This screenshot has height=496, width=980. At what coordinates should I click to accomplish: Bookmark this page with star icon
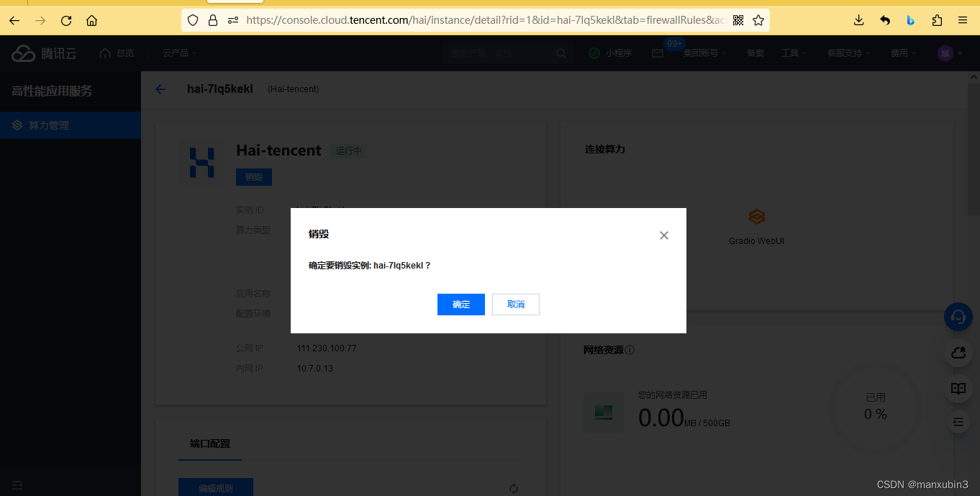(x=758, y=21)
